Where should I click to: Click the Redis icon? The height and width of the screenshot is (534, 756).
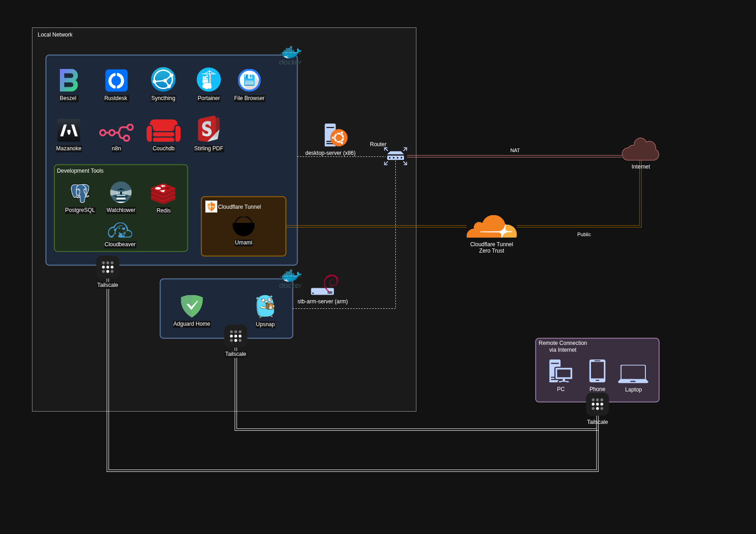[x=163, y=193]
